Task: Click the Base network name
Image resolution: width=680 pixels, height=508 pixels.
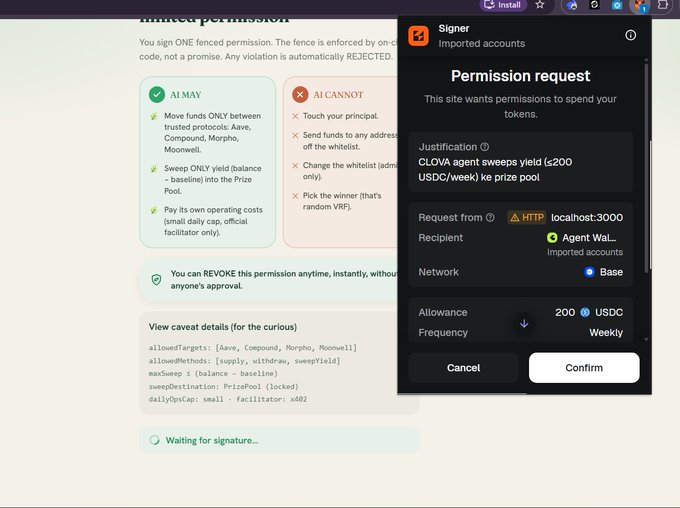Action: tap(611, 272)
